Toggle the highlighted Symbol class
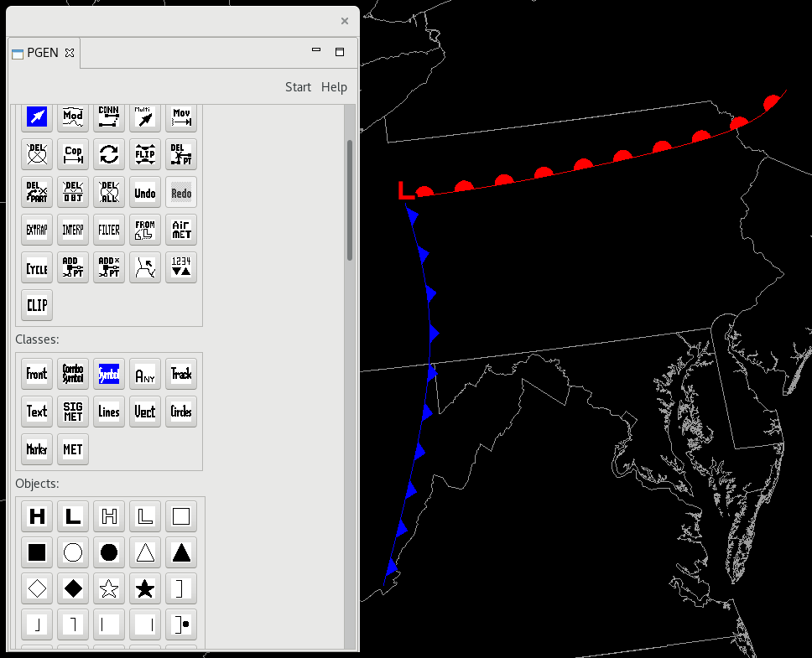812x658 pixels. [x=109, y=374]
